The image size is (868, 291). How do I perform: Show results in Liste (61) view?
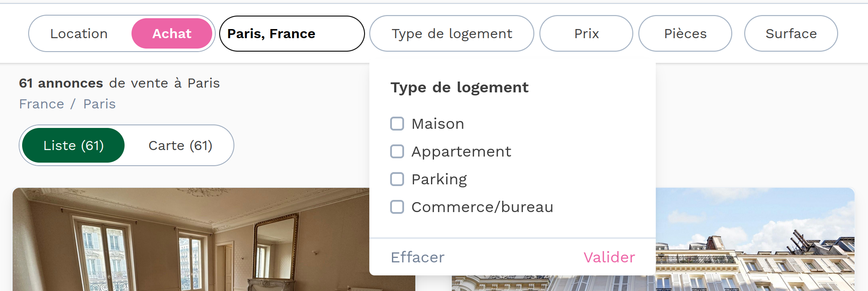[73, 145]
